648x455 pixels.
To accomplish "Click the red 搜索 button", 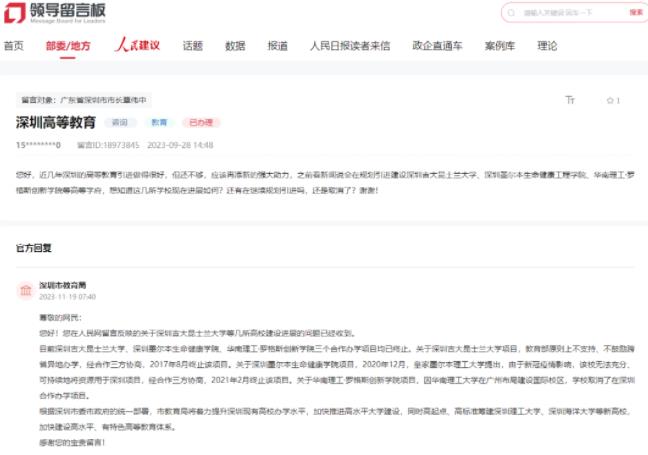I will pyautogui.click(x=636, y=12).
